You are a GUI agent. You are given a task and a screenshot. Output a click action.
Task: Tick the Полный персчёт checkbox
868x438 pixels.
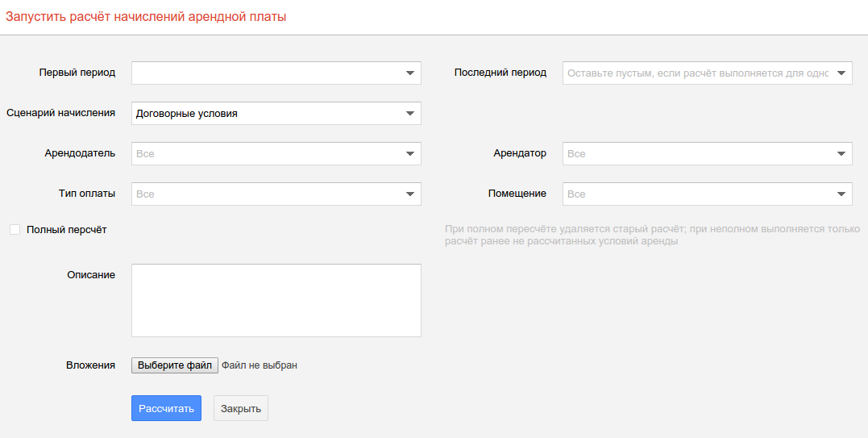point(15,230)
